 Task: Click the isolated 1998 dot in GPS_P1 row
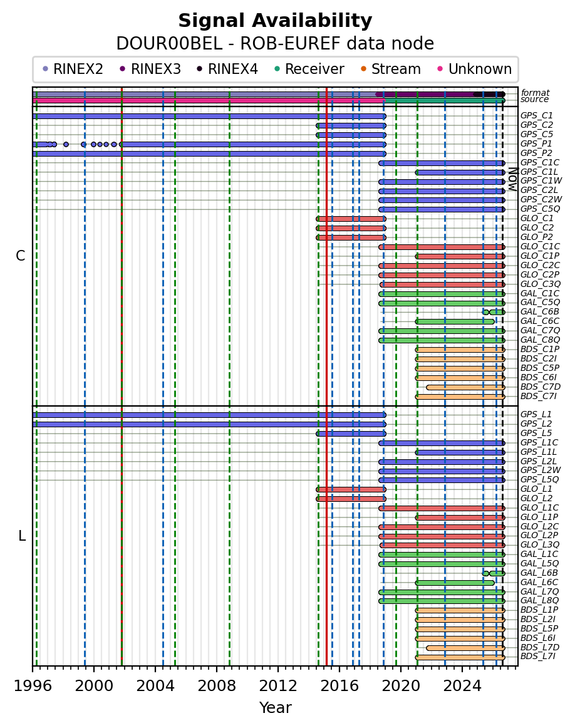point(66,144)
